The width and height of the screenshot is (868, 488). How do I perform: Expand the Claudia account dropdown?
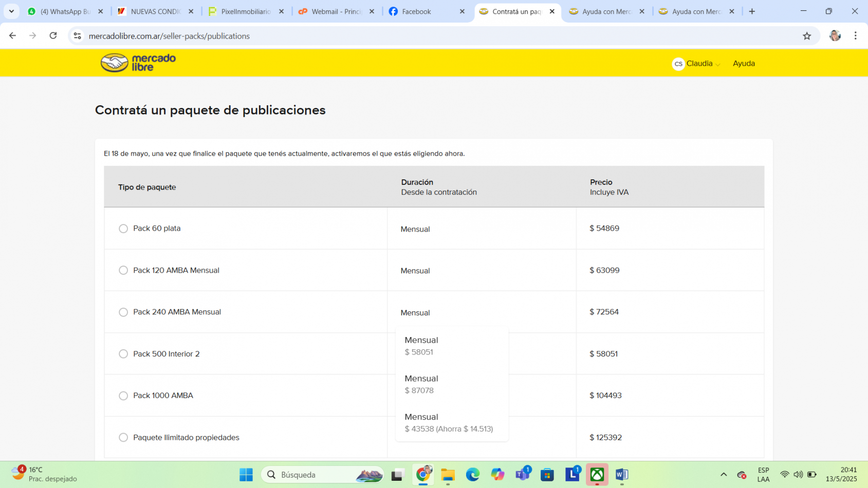click(x=703, y=64)
